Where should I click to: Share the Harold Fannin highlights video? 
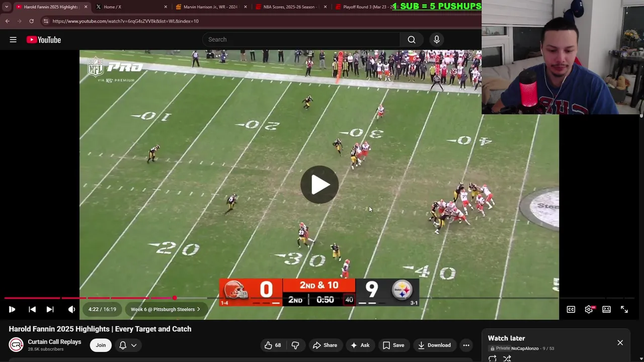click(325, 345)
